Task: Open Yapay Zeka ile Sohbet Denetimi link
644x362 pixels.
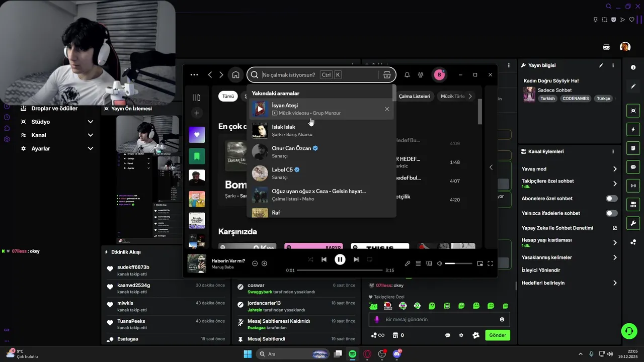Action: coord(570,228)
